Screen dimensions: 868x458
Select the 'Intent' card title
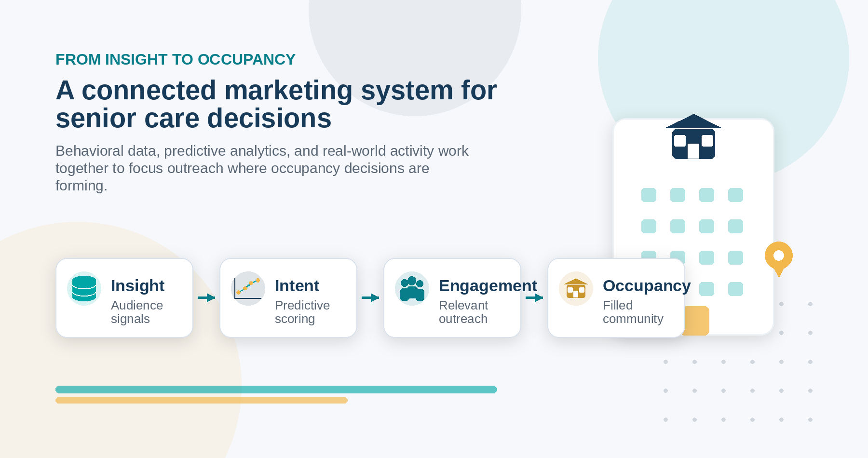click(297, 285)
